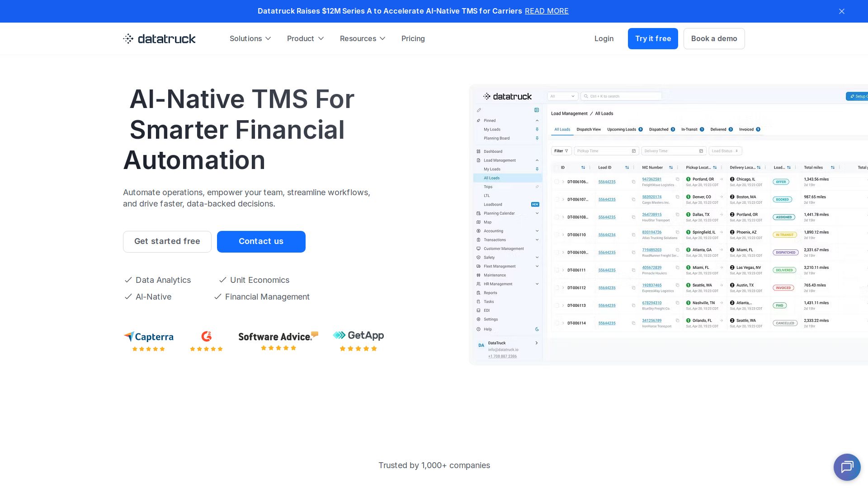Click the Login link
This screenshot has height=488, width=868.
[x=604, y=38]
